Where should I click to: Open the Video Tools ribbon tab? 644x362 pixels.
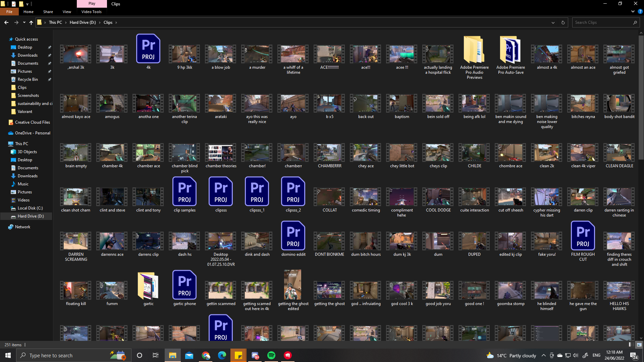(91, 12)
